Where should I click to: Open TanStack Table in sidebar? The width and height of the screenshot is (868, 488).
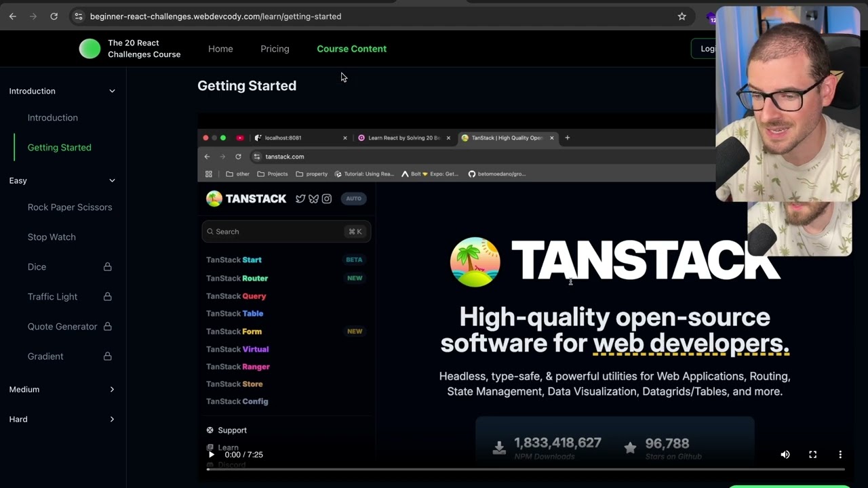pyautogui.click(x=235, y=314)
